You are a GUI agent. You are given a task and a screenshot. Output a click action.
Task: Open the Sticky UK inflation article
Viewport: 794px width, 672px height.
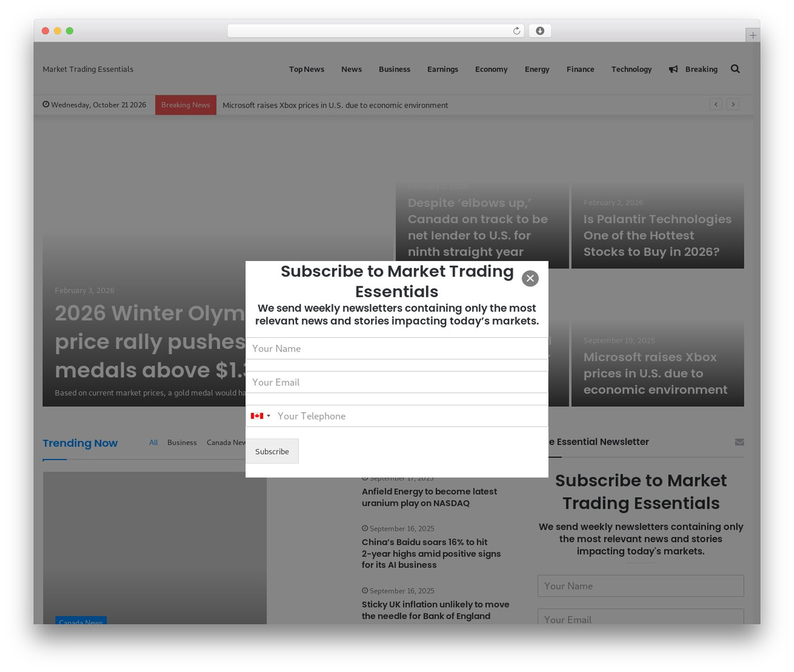click(435, 610)
